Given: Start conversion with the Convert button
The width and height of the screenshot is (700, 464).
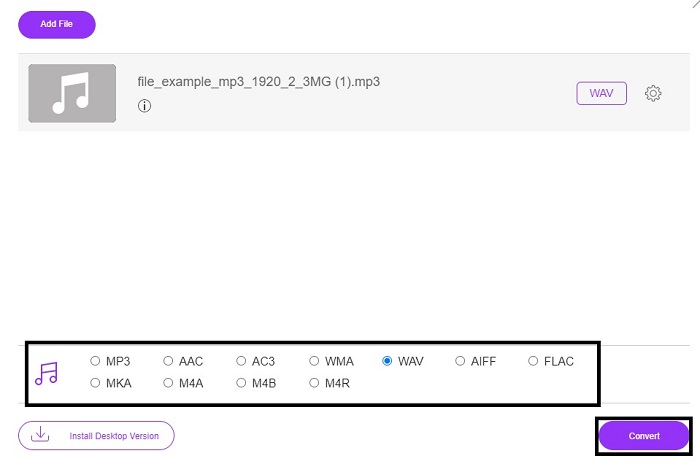Looking at the screenshot, I should [x=644, y=436].
